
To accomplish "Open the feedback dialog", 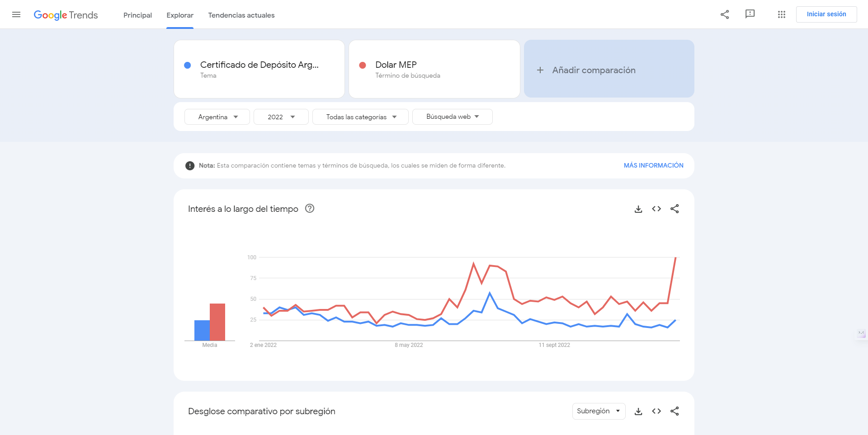I will click(750, 14).
